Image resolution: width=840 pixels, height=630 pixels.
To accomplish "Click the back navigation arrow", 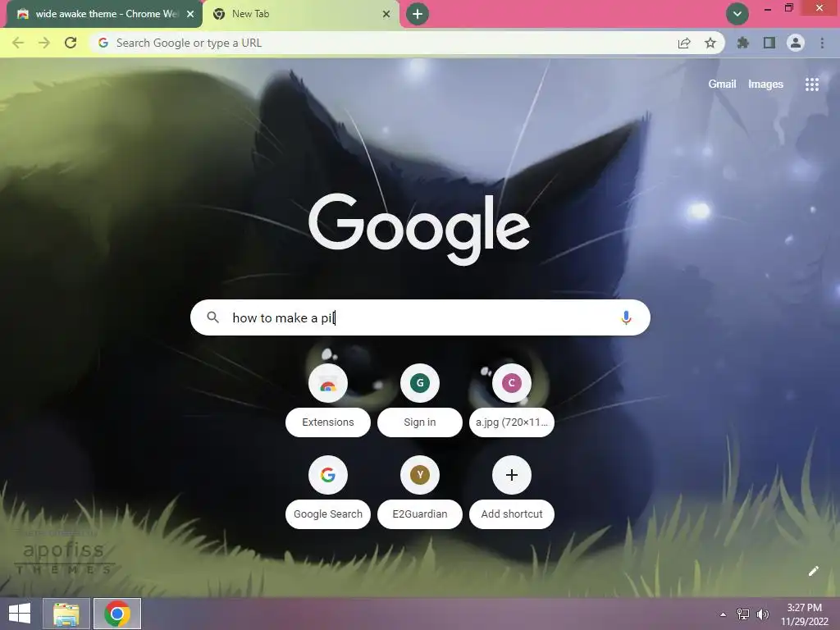I will pyautogui.click(x=18, y=43).
